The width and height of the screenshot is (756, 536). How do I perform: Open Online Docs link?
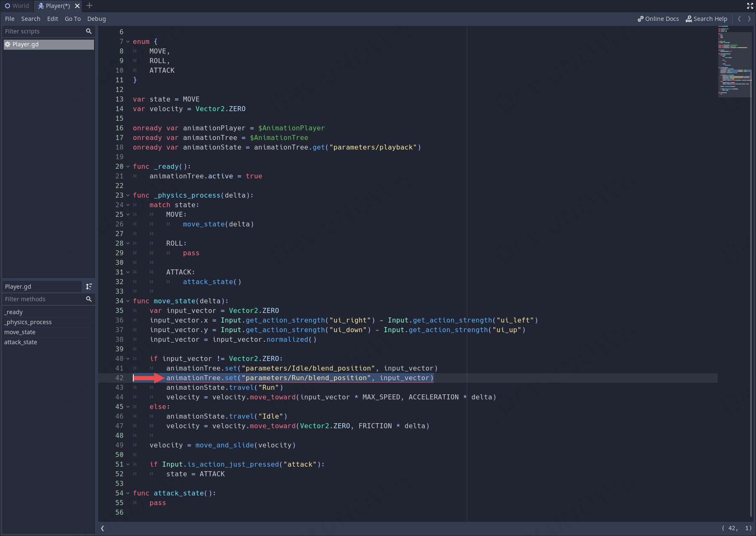658,19
